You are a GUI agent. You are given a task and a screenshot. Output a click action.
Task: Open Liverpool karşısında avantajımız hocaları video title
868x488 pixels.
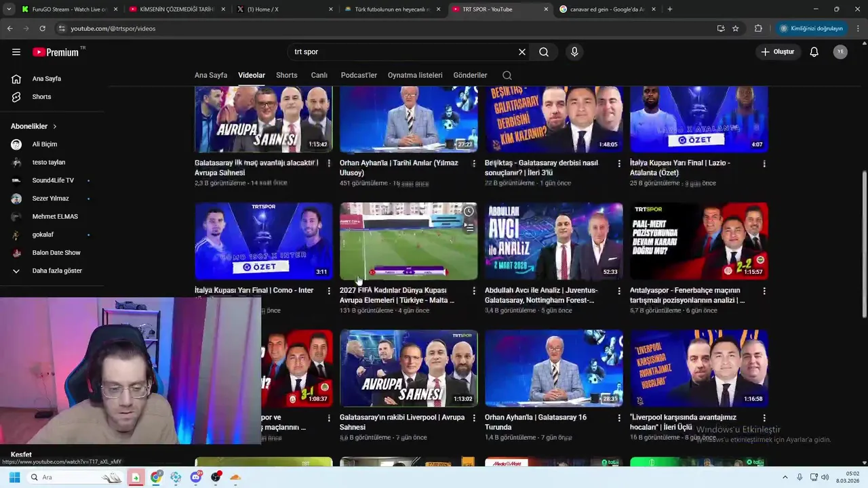pos(683,422)
